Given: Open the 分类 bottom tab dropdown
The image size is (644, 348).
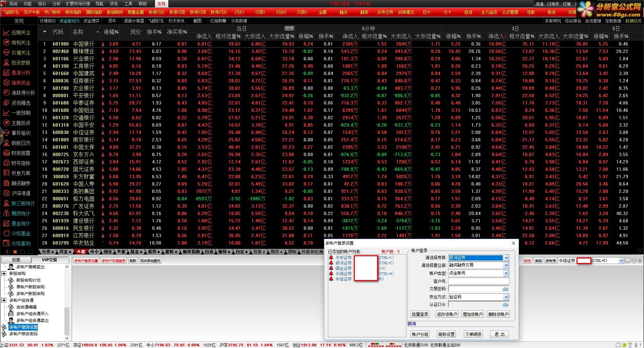Looking at the screenshot, I should [48, 252].
